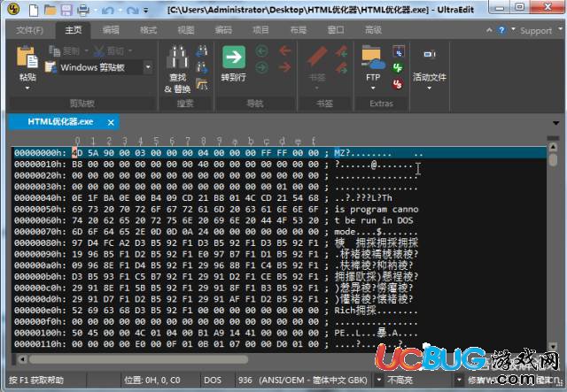This screenshot has height=392, width=567.
Task: Open Find & Replace (查找 & 替换) binoculars
Action: pos(177,57)
